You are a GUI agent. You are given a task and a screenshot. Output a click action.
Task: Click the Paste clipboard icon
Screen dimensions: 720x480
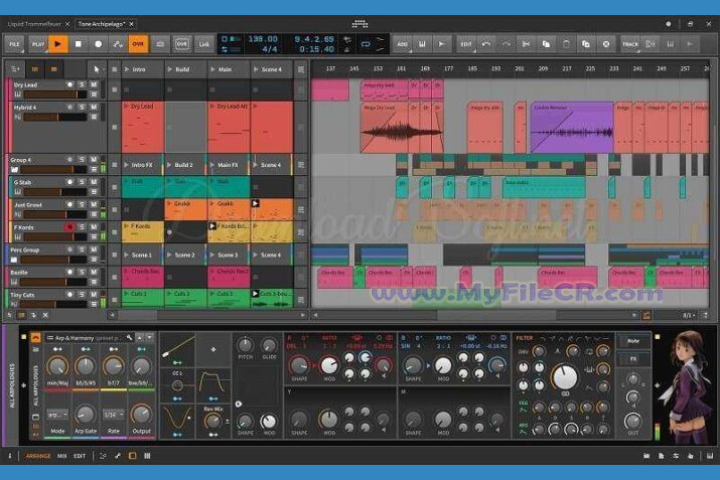pos(566,44)
